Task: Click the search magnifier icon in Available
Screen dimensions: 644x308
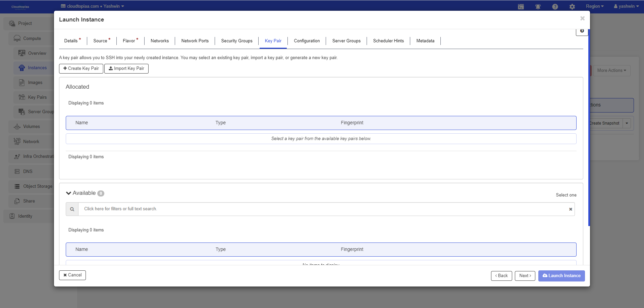Action: pos(72,209)
